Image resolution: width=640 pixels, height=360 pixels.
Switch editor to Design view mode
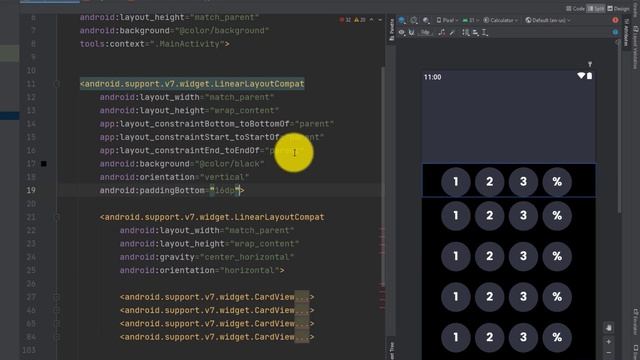coord(618,9)
